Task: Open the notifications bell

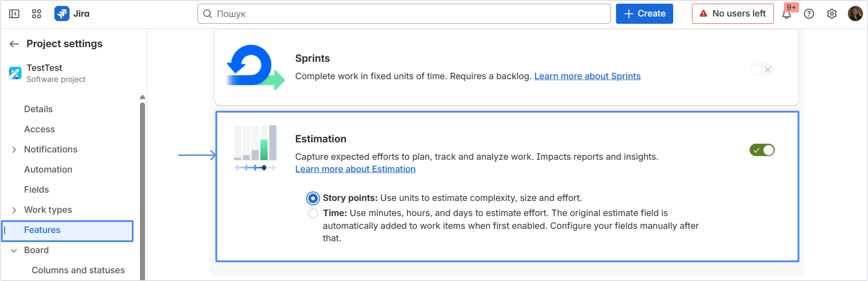Action: click(786, 14)
